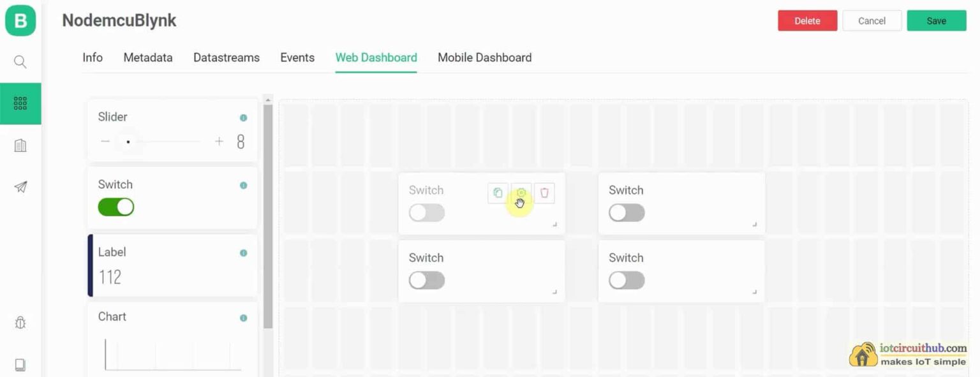Open the organizations building icon
Screen dimensions: 980x377
[20, 145]
